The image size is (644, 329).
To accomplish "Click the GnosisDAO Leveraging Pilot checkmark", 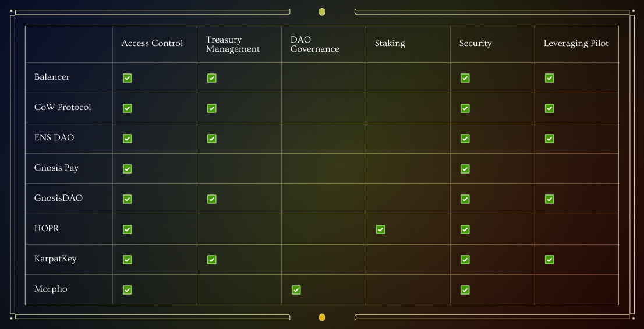I will [550, 199].
